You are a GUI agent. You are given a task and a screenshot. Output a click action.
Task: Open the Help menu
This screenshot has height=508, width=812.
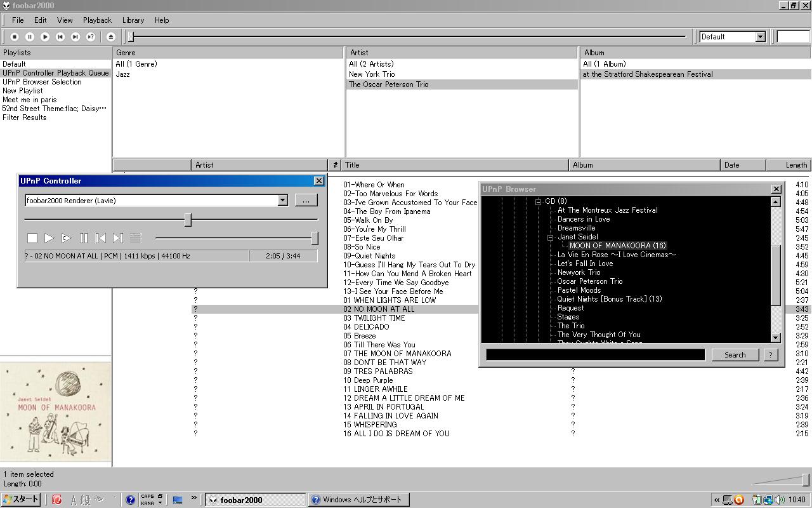[x=162, y=20]
